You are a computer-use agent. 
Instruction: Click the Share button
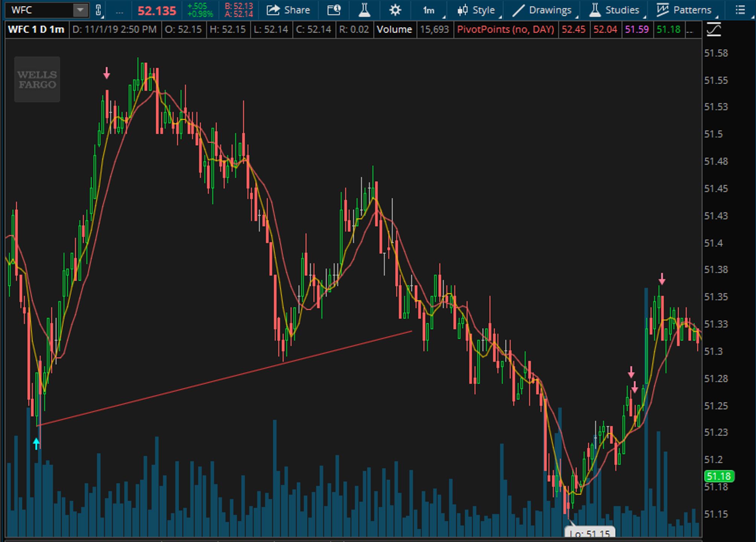288,10
